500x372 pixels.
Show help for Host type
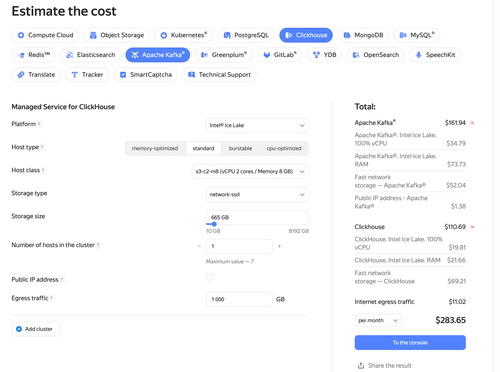pos(42,147)
